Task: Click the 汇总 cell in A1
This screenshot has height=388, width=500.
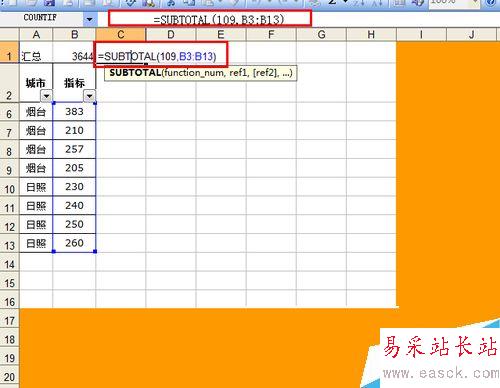Action: coord(36,53)
